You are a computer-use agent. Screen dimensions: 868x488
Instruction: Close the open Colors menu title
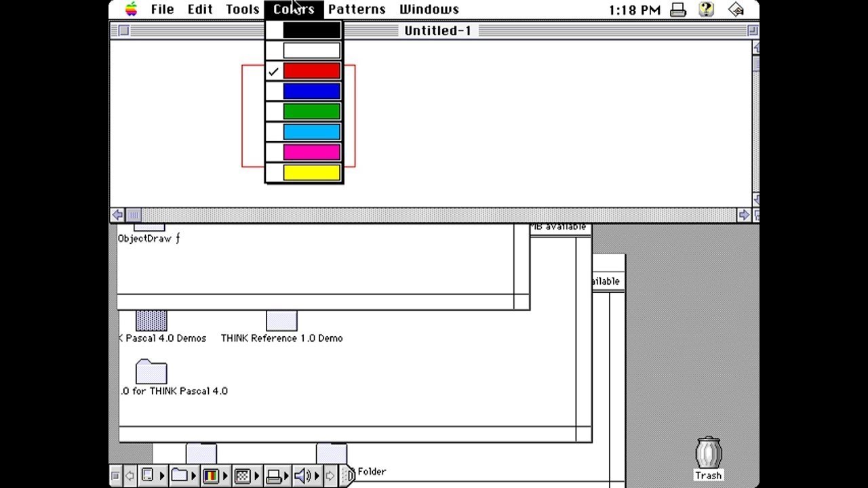294,9
